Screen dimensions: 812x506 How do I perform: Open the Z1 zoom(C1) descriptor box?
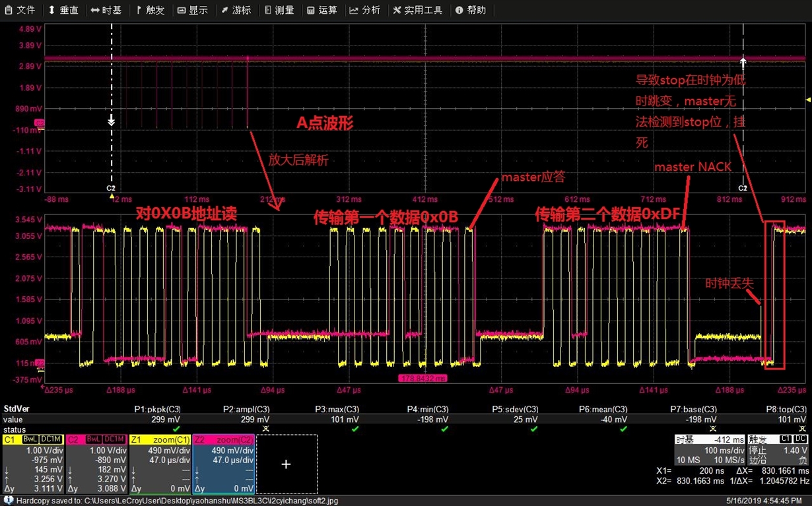tap(160, 464)
